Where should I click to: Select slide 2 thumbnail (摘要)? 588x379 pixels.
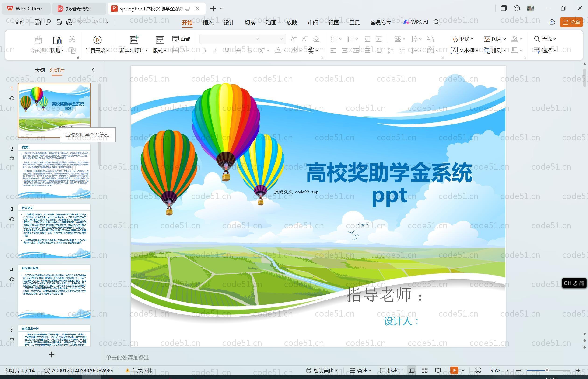pyautogui.click(x=54, y=171)
